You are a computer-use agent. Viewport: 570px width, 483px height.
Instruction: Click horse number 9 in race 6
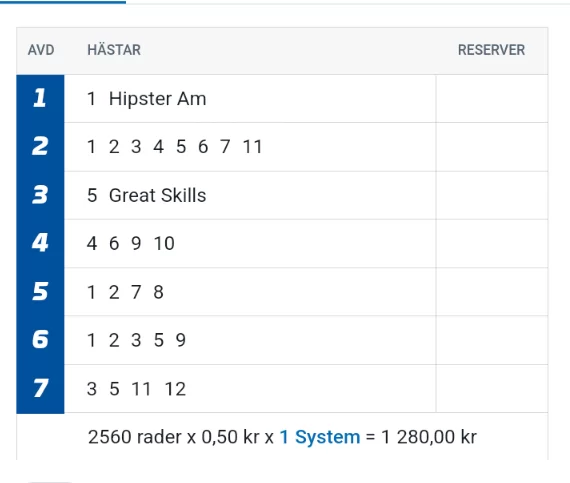(181, 340)
